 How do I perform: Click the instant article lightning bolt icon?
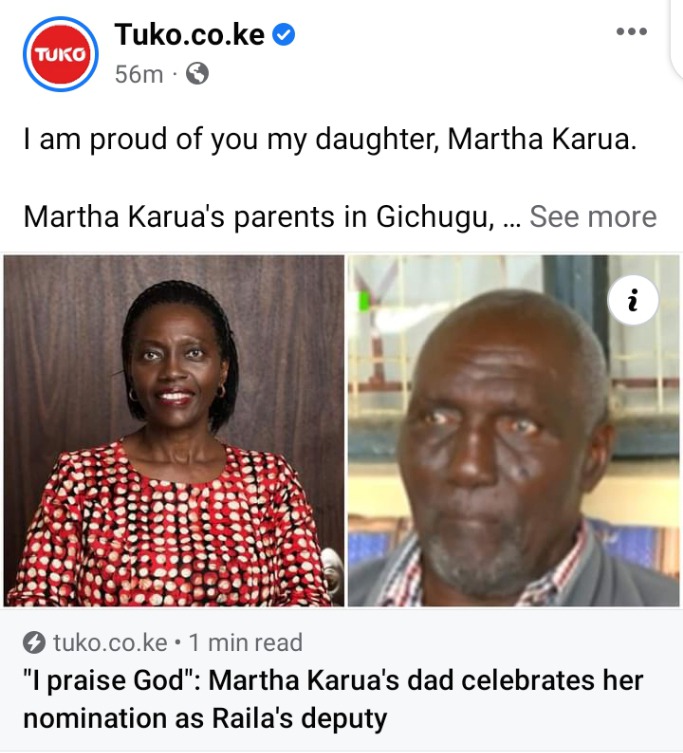(34, 643)
